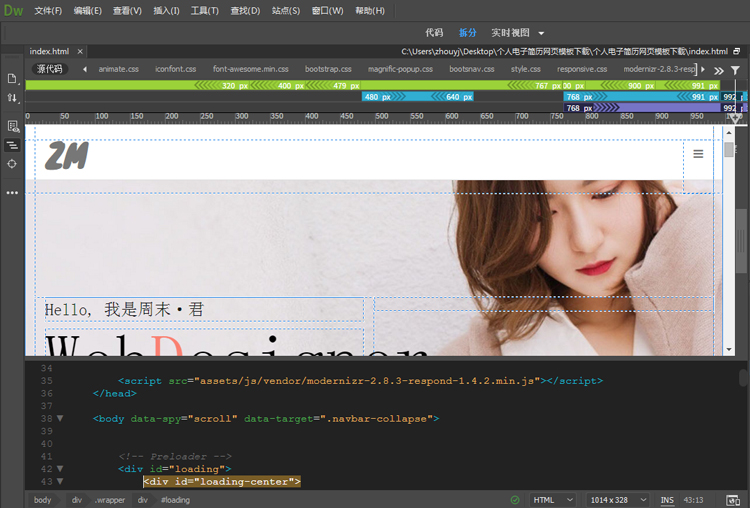Open related file bootsnav.css
Screen dimensions: 750x508
472,69
